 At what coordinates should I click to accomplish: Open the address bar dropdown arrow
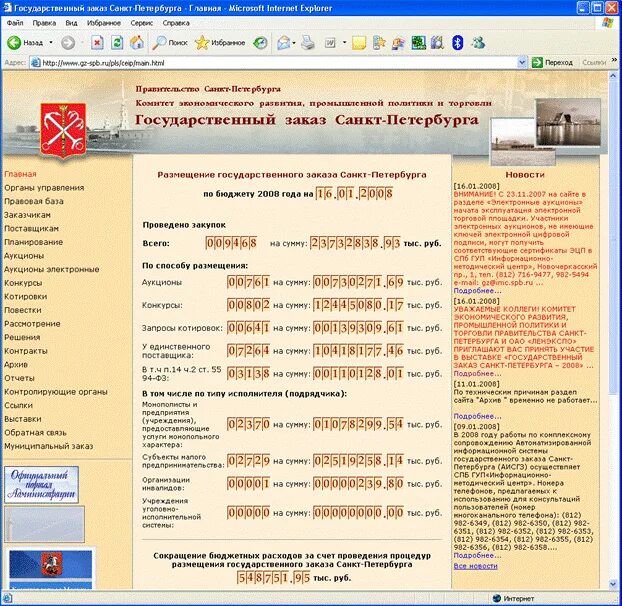coord(522,63)
